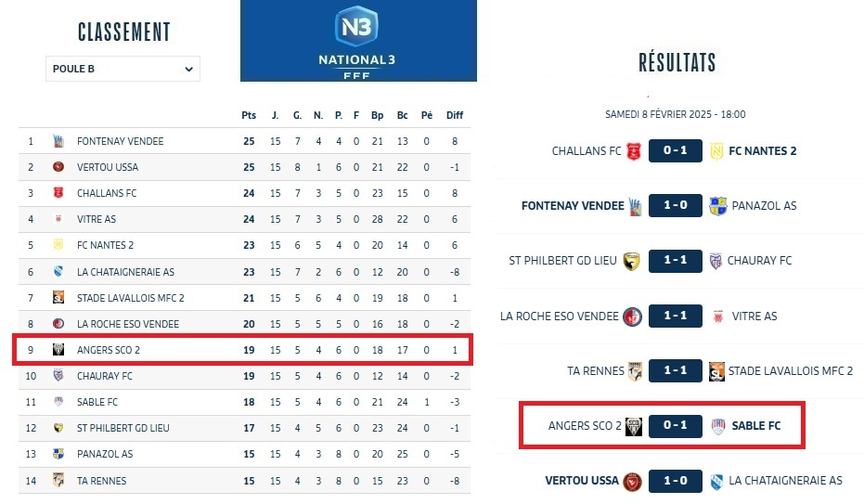
Task: Click the dropdown chevron arrow
Action: (189, 69)
